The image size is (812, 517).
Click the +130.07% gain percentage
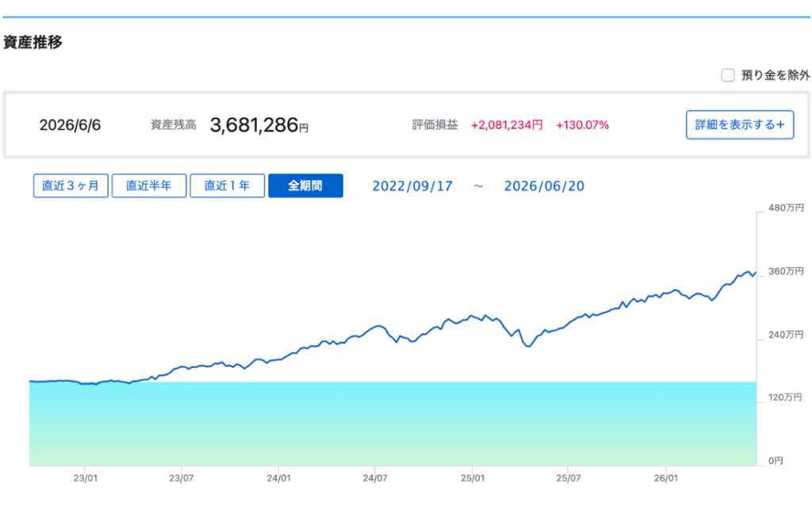[582, 124]
